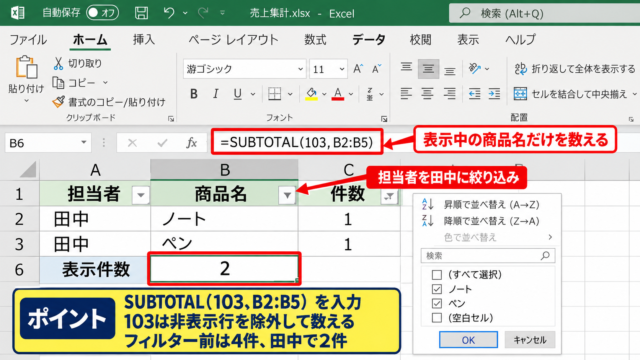Toggle Bold formatting
The width and height of the screenshot is (640, 360).
coord(194,94)
